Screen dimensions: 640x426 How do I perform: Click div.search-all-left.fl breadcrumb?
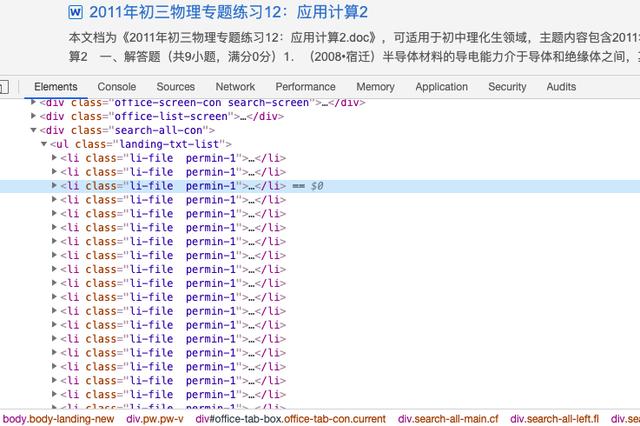tap(554, 419)
